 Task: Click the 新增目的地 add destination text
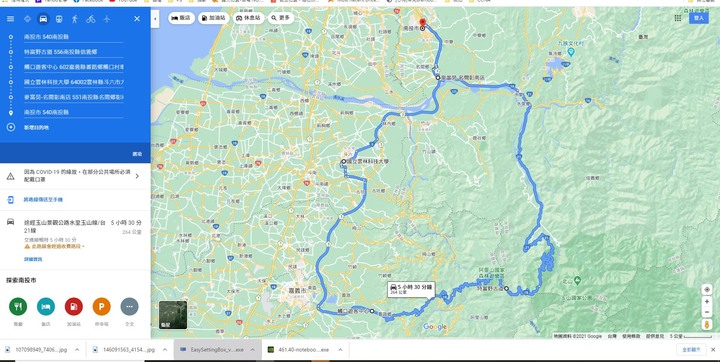click(36, 127)
